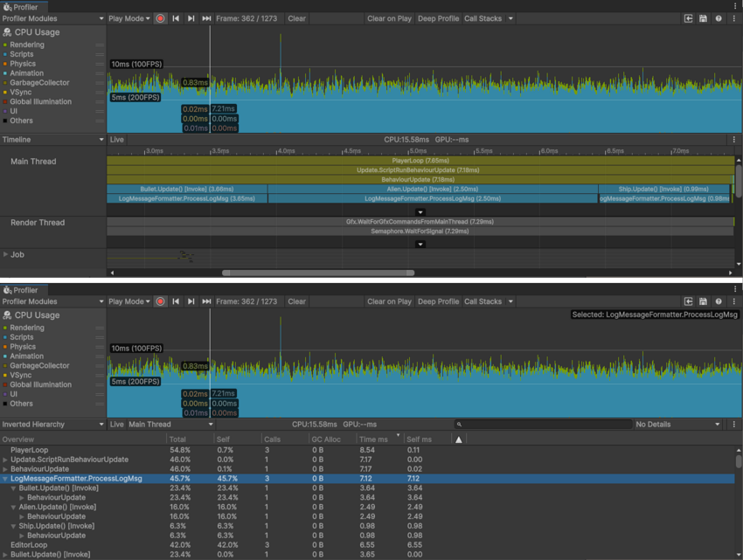Toggle Deep Profile in top Profiler
This screenshot has width=743, height=560.
(438, 18)
